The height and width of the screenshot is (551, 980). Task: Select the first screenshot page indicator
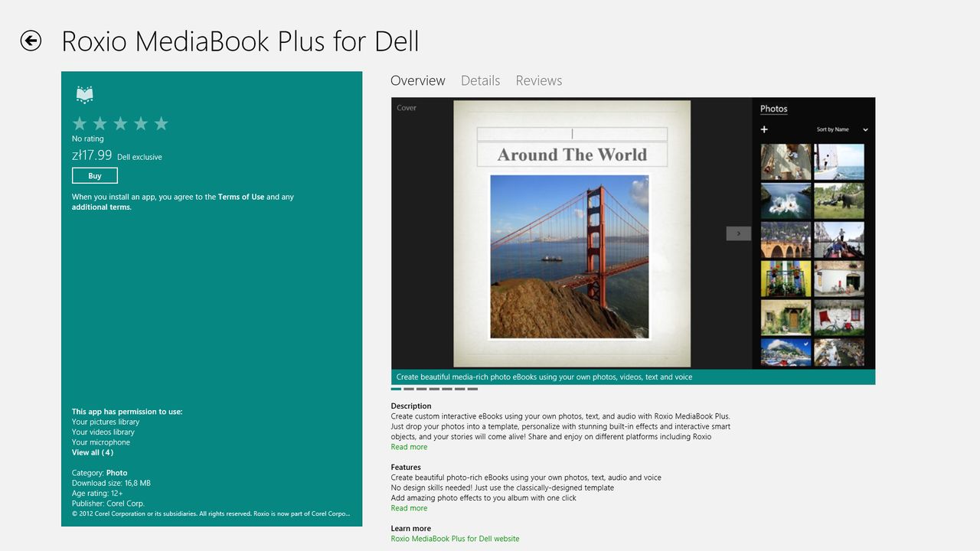(396, 389)
